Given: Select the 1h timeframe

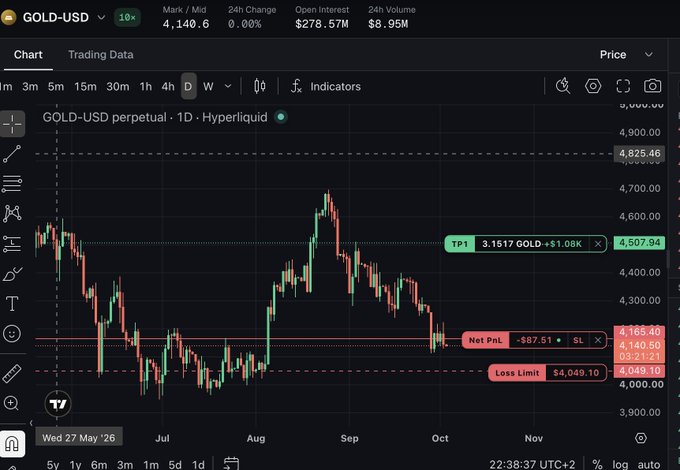Looking at the screenshot, I should (x=146, y=86).
